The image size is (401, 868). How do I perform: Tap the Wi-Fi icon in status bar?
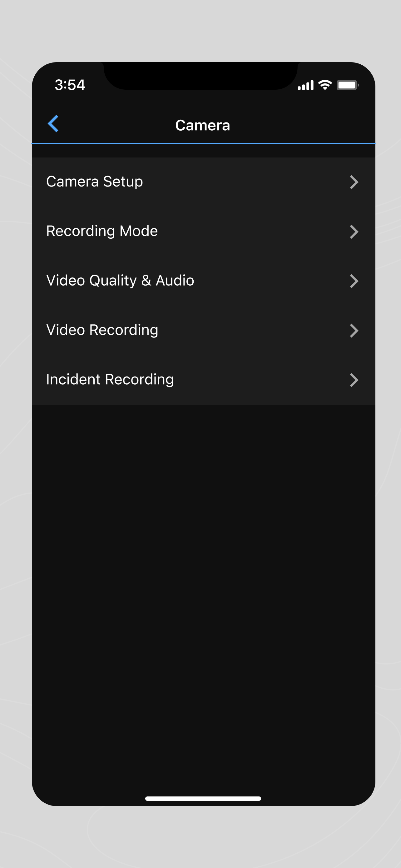click(x=325, y=85)
